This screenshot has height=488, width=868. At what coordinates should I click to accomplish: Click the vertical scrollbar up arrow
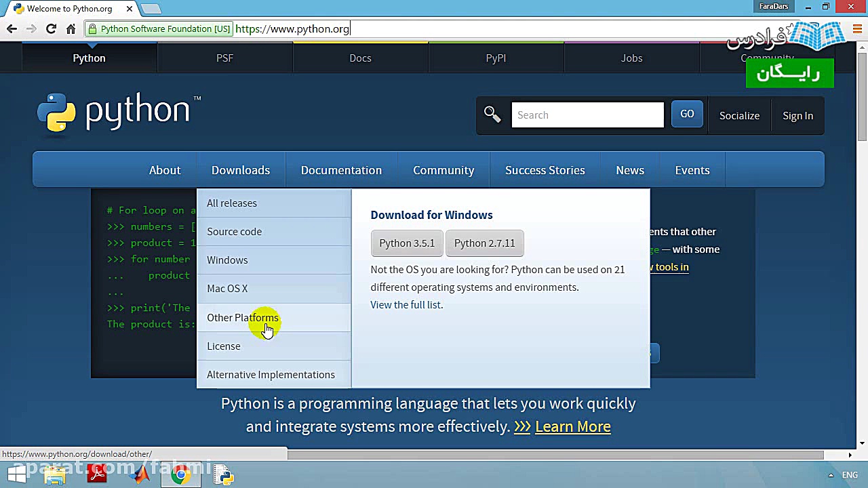(x=863, y=47)
